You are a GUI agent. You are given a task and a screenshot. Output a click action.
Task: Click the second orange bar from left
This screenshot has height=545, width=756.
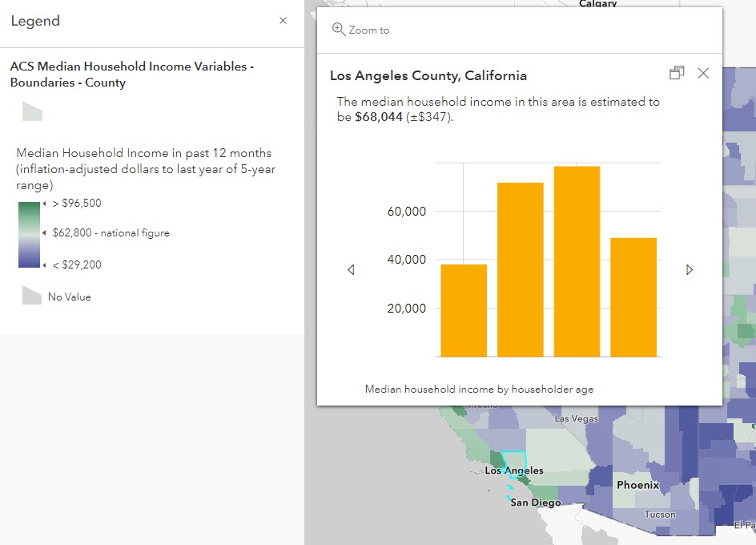click(x=521, y=269)
